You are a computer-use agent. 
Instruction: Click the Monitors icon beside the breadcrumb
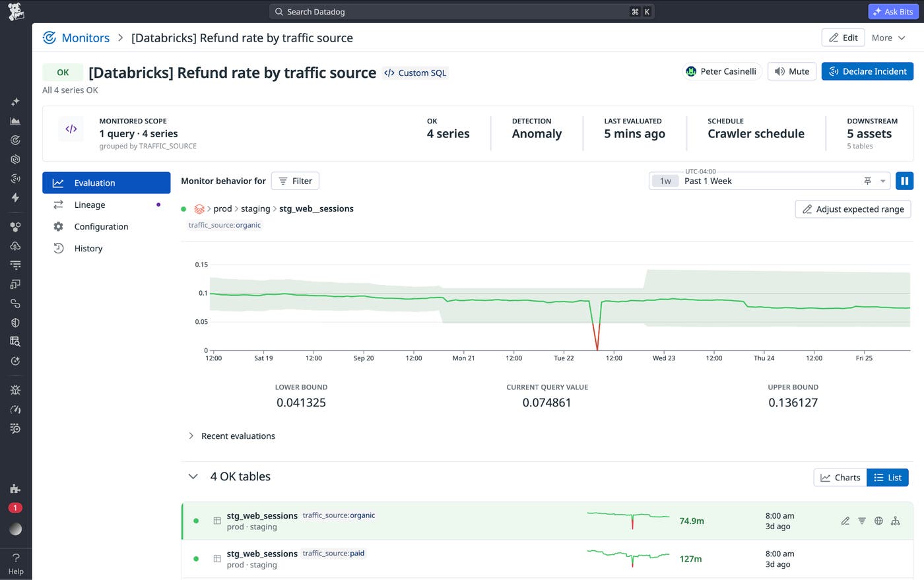coord(49,38)
